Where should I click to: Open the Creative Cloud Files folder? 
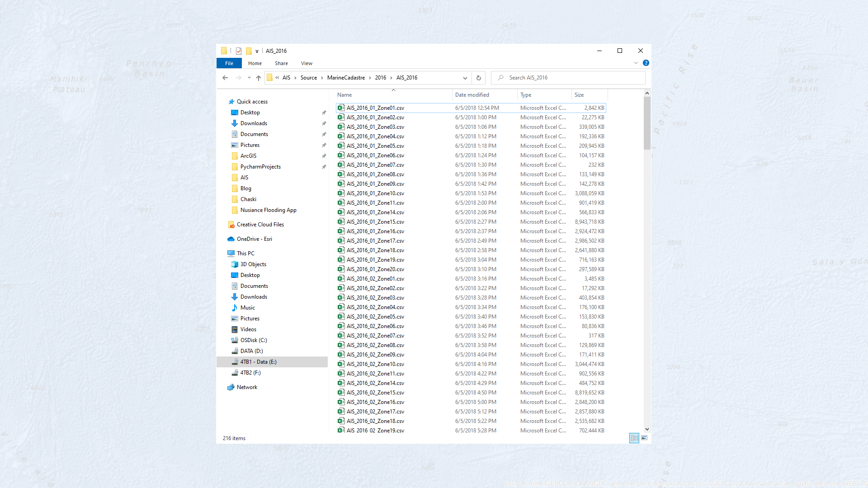coord(260,225)
